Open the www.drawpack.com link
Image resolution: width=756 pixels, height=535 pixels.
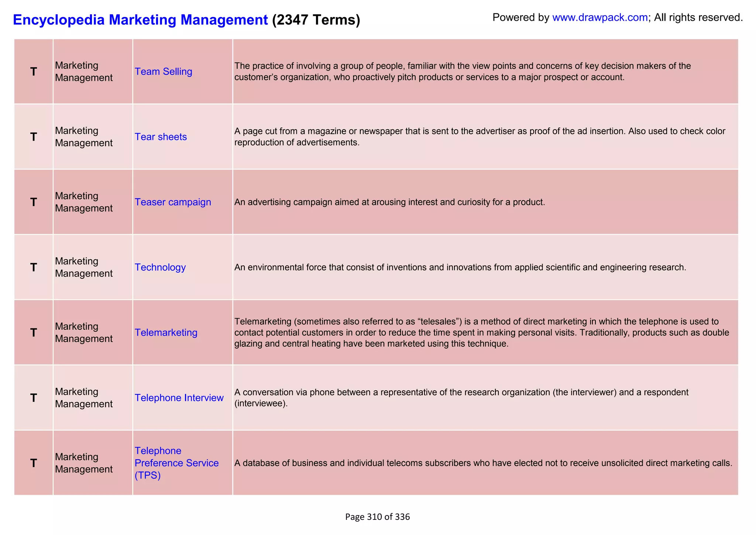(x=600, y=17)
